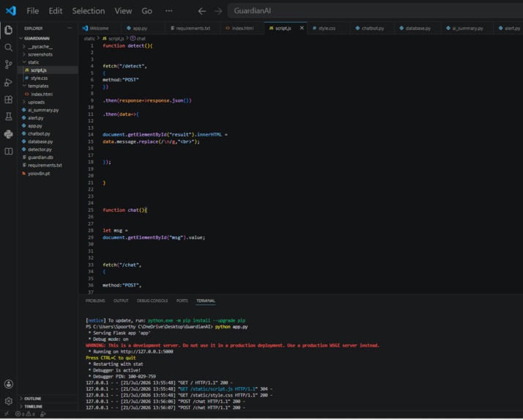Screen dimensions: 523x420
Task: Open the Explorer view in activity bar
Action: click(9, 30)
